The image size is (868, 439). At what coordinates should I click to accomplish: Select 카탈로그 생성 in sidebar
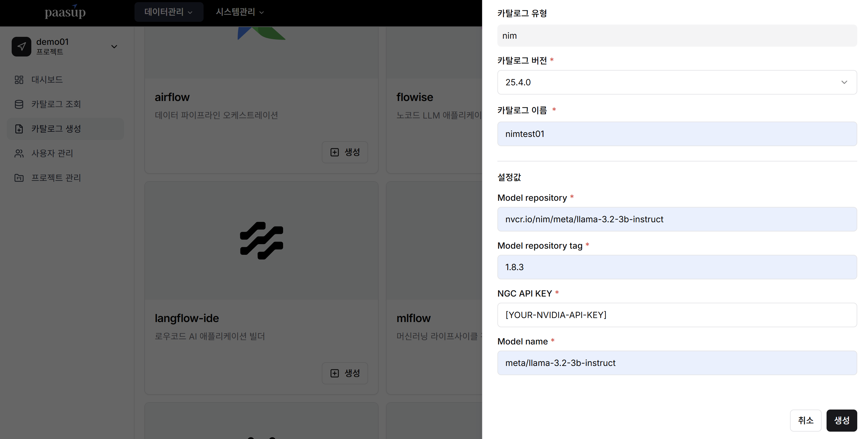[65, 129]
